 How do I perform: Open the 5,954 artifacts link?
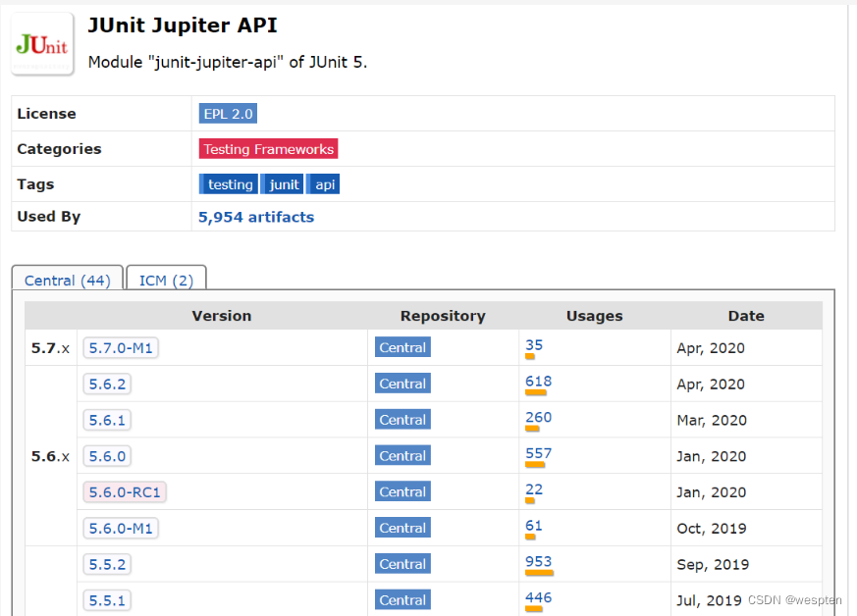(x=256, y=217)
